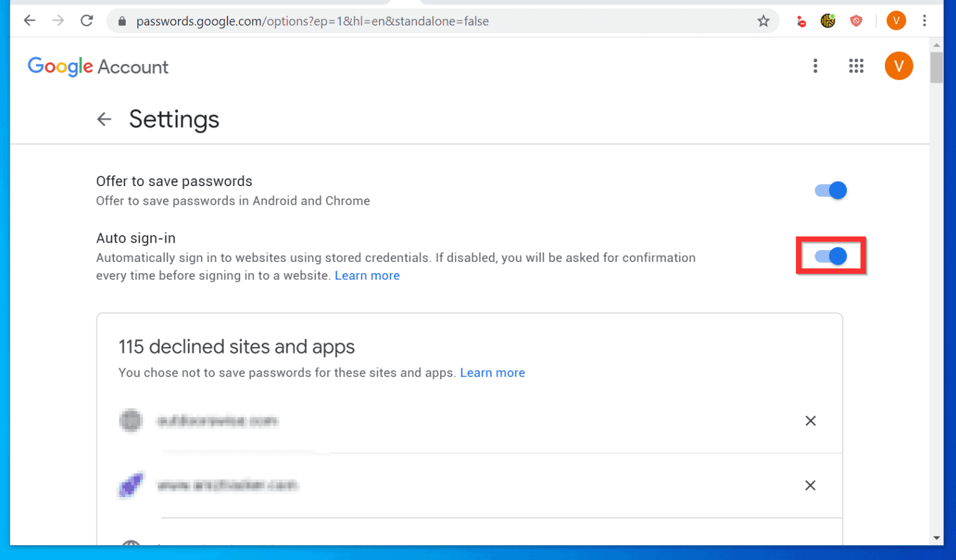Click the down arrow on the scrollbar
The height and width of the screenshot is (560, 956).
[935, 538]
